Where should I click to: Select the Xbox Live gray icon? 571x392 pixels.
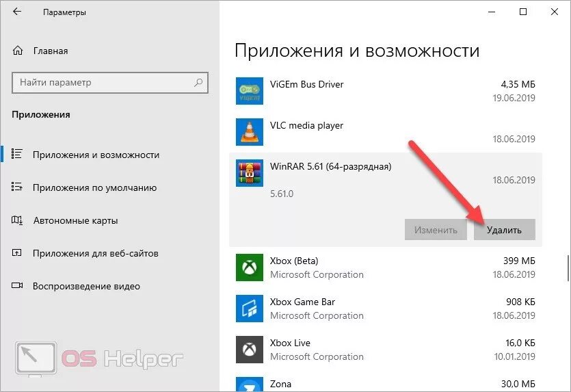pos(250,350)
